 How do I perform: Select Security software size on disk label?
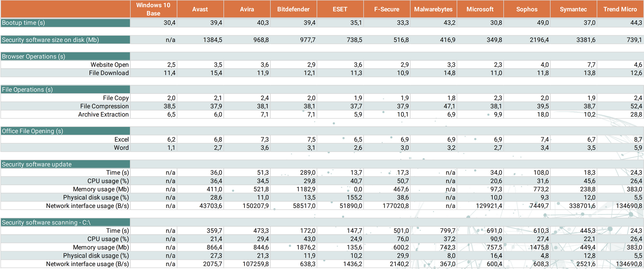coord(65,40)
